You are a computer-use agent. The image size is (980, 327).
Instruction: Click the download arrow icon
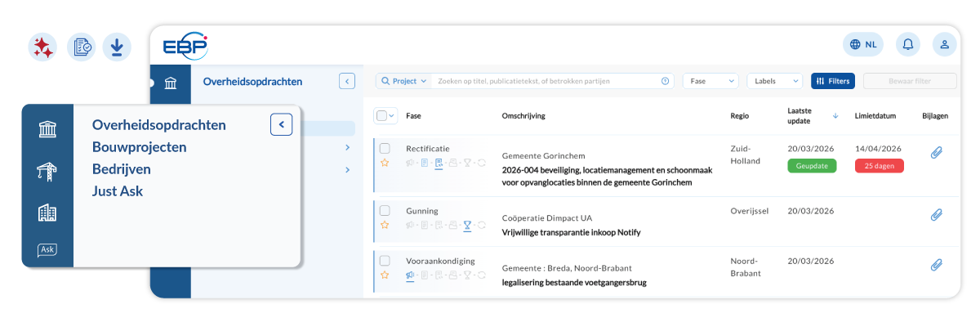(x=117, y=47)
